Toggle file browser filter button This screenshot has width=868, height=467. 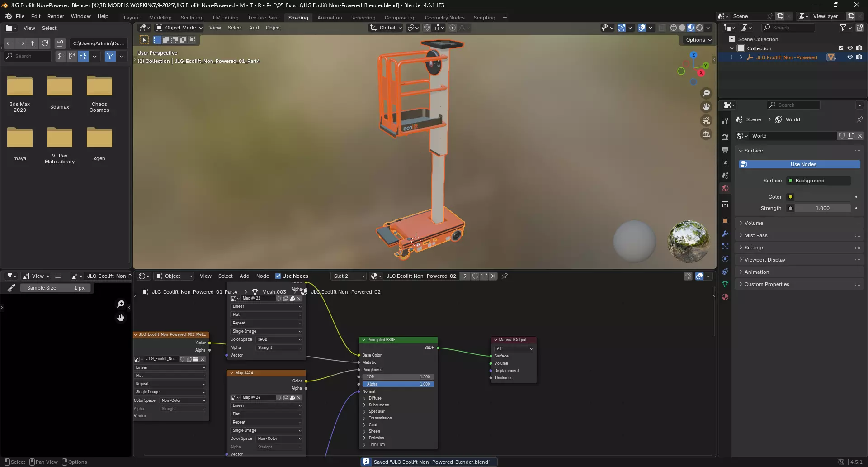click(x=110, y=56)
